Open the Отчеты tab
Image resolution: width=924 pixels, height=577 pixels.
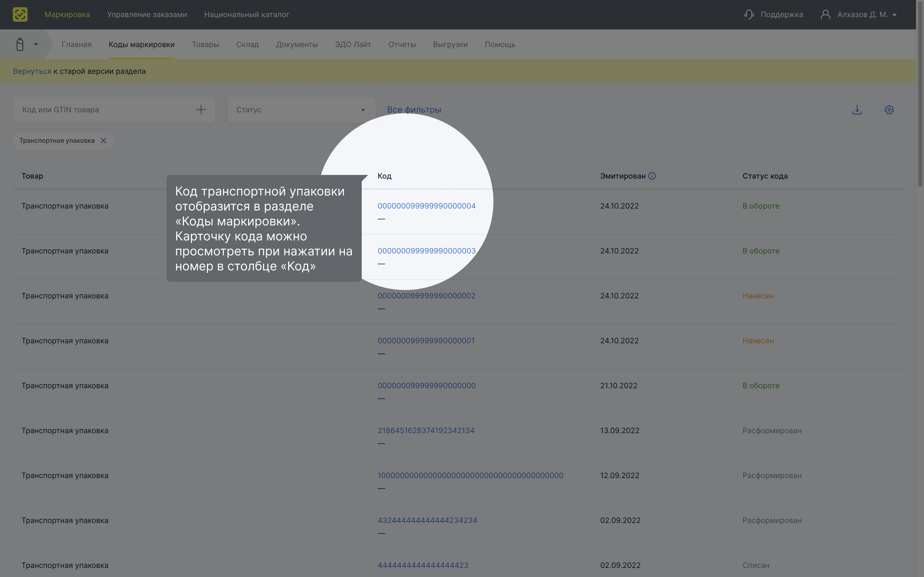tap(402, 45)
